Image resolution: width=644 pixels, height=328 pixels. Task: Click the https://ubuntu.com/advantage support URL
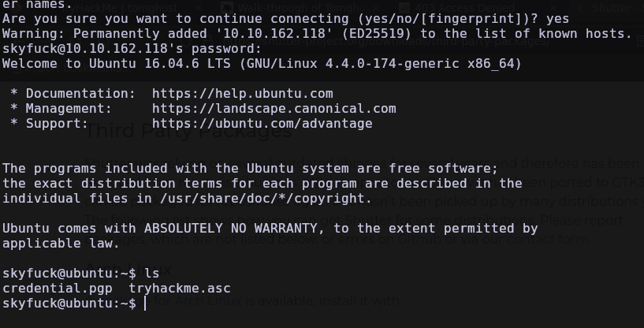point(262,124)
